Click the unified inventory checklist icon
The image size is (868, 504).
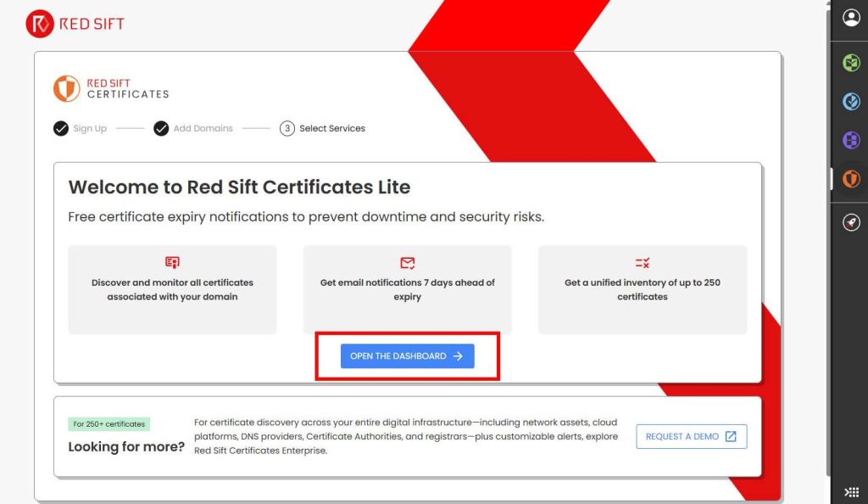click(x=643, y=262)
